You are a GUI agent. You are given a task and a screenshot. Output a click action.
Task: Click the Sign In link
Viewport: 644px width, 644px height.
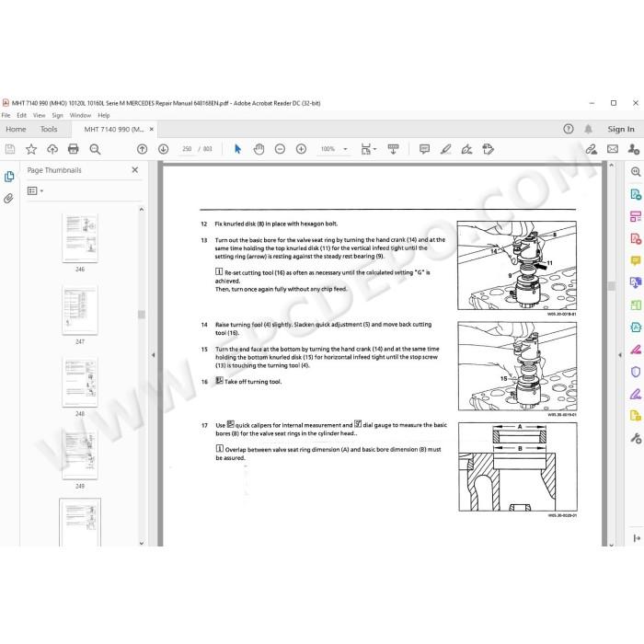[621, 129]
